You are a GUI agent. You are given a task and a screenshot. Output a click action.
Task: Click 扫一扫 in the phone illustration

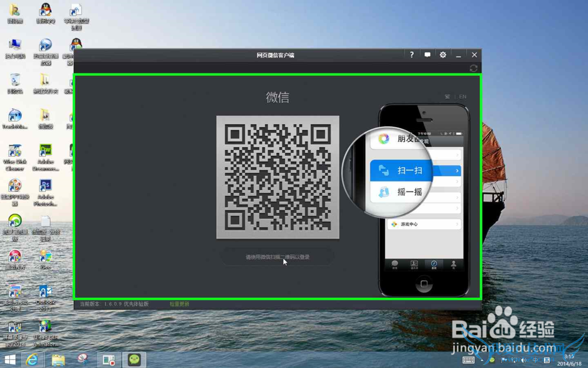click(x=410, y=171)
